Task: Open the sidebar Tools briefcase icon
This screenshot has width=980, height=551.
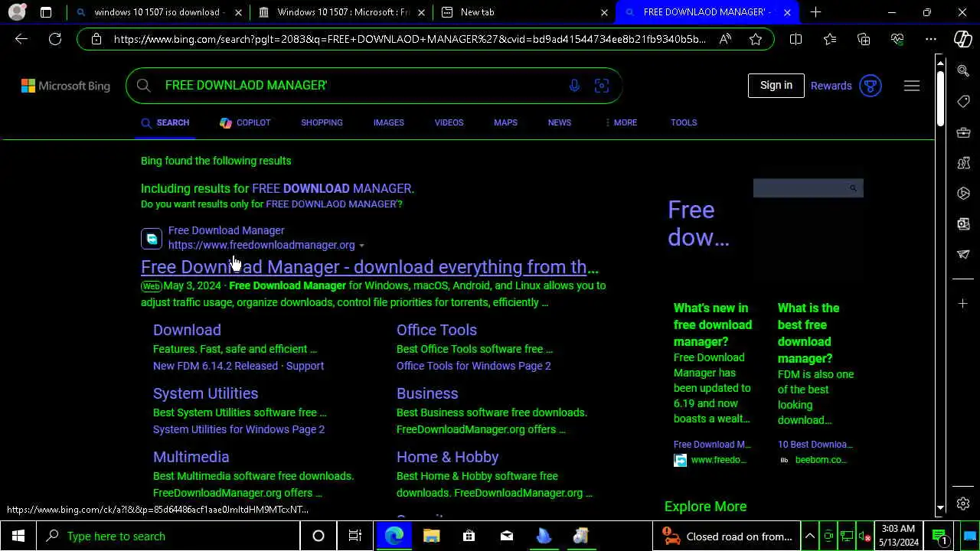Action: (x=963, y=132)
